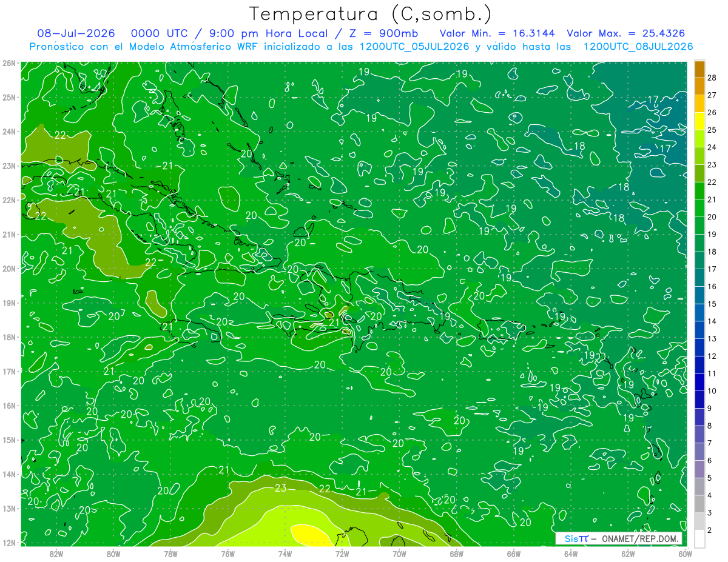Click the '66W' longitude label
Viewport: 728px width, 562px height.
[514, 554]
